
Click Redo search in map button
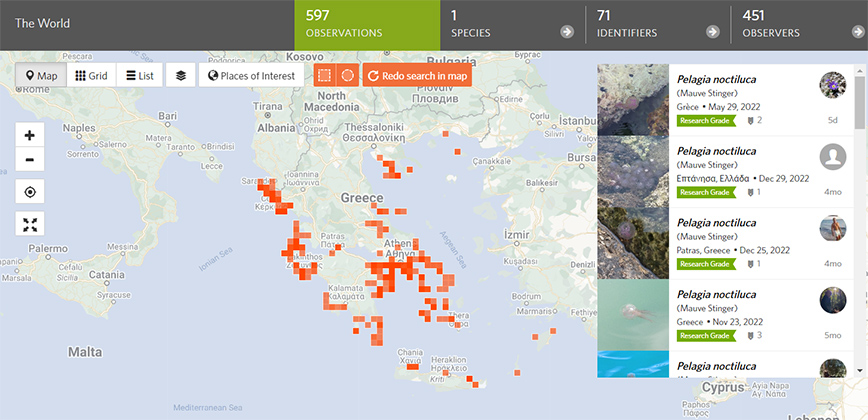(417, 76)
